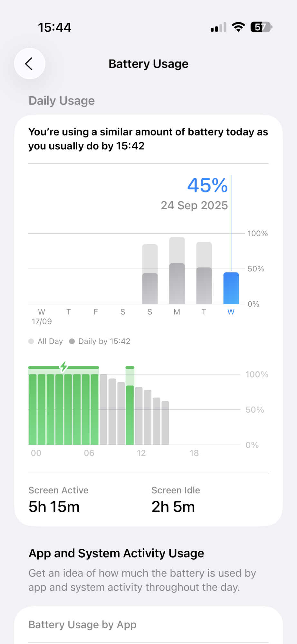Open the Battery Usage by App section
The height and width of the screenshot is (644, 297).
82,625
